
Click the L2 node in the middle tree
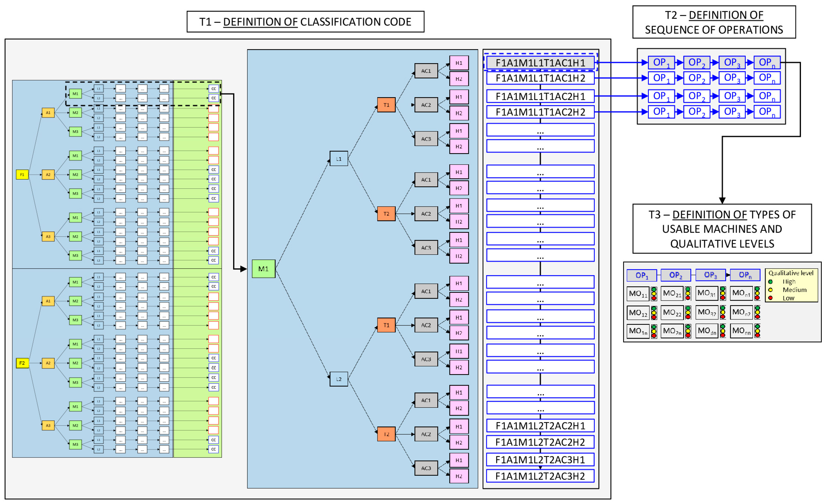338,379
